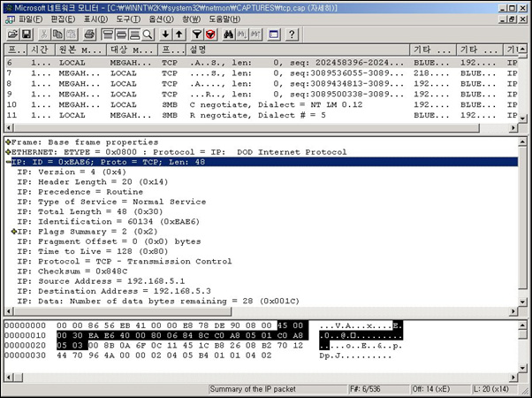Screen dimensions: 532x398
Task: Click the document icon beside 파일 menu
Action: coord(10,19)
